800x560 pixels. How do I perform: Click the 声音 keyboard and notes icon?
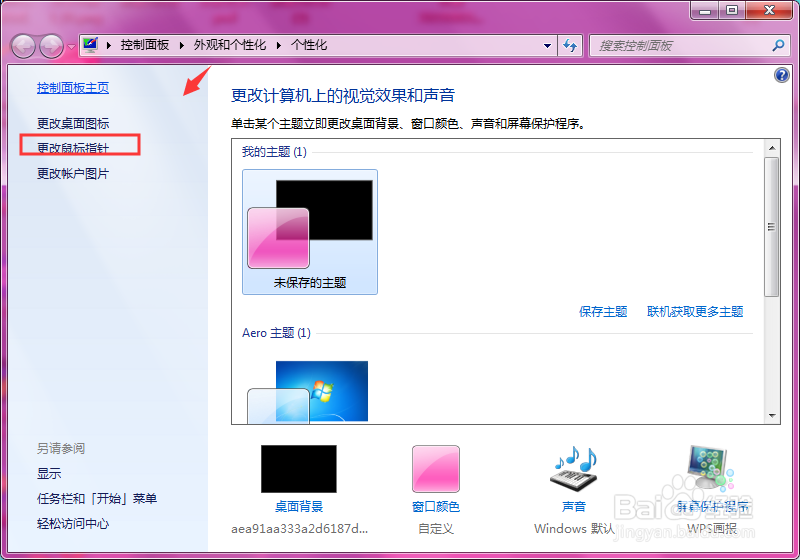pyautogui.click(x=574, y=468)
